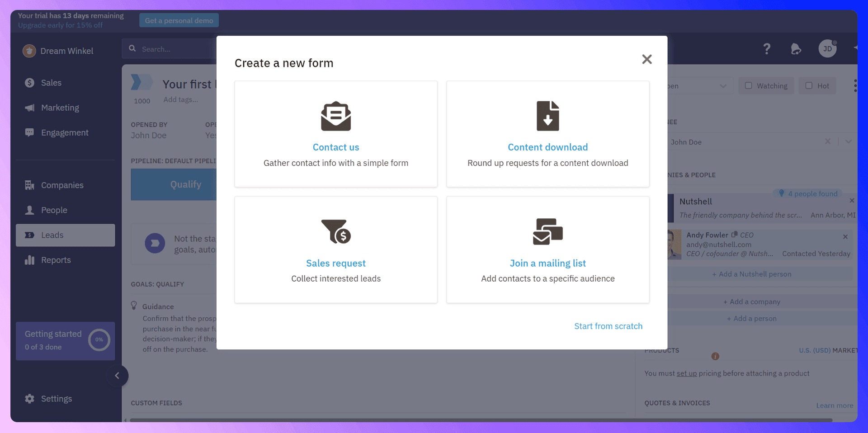Open Sales in the sidebar

click(65, 83)
